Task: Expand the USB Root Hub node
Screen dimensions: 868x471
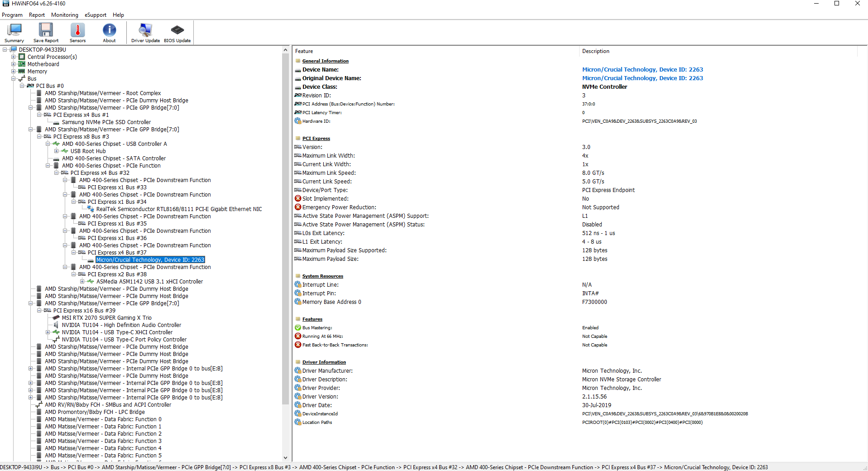Action: click(x=57, y=151)
